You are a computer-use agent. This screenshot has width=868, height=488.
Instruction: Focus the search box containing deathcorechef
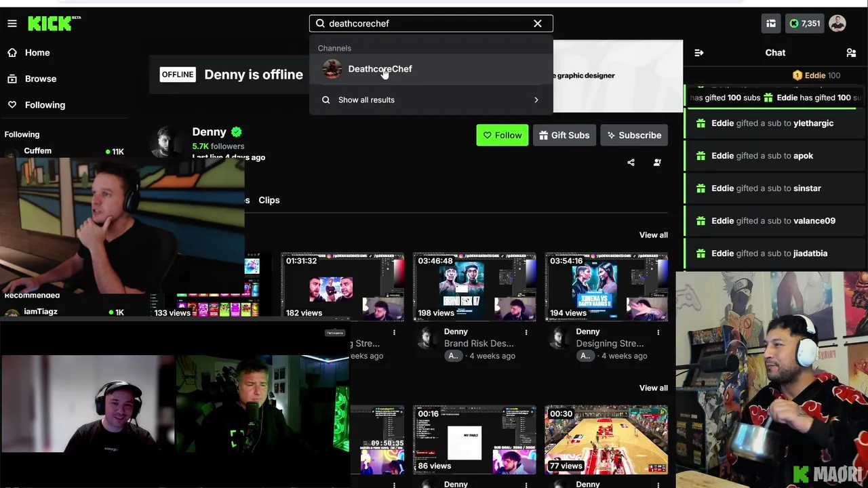point(431,24)
